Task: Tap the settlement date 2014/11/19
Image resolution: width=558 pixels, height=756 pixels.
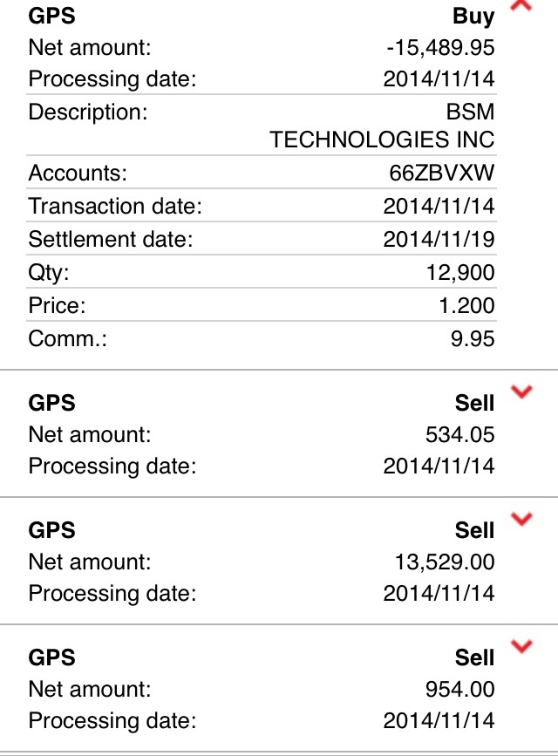Action: click(439, 239)
